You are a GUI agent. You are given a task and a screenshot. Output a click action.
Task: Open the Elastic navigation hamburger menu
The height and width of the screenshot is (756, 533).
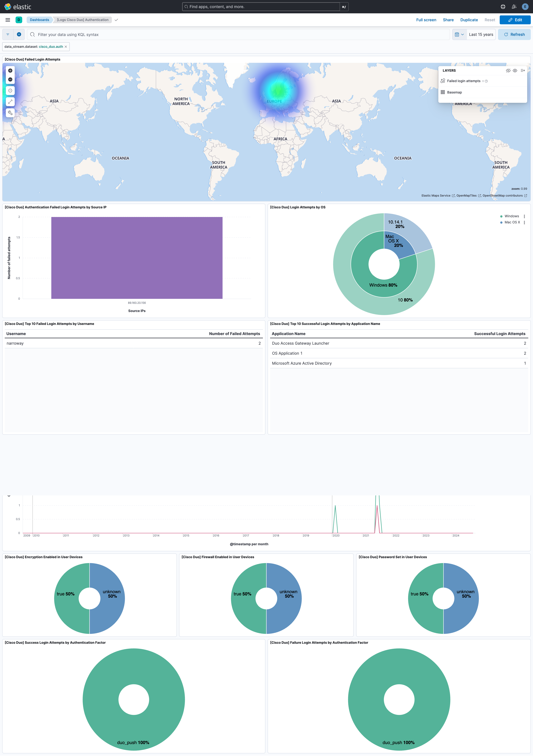pyautogui.click(x=8, y=20)
